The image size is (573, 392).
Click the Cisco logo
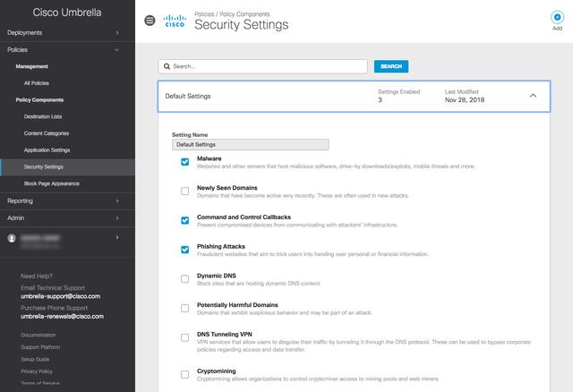175,21
